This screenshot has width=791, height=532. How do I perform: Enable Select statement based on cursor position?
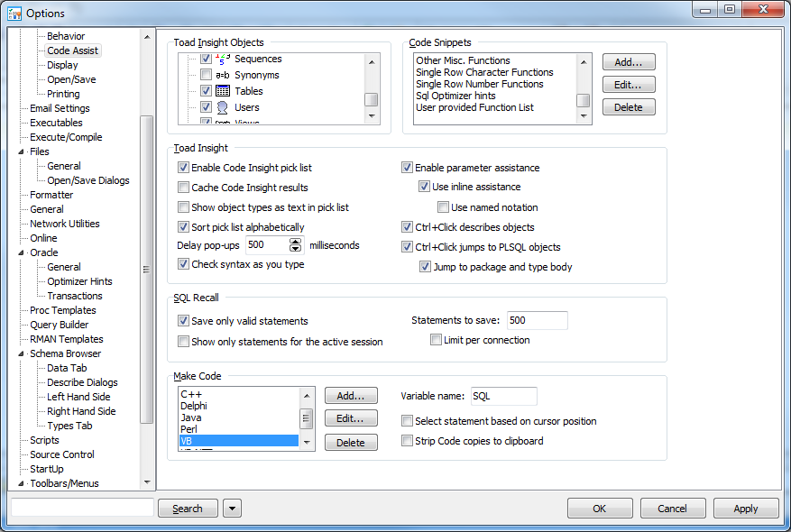[x=407, y=420]
